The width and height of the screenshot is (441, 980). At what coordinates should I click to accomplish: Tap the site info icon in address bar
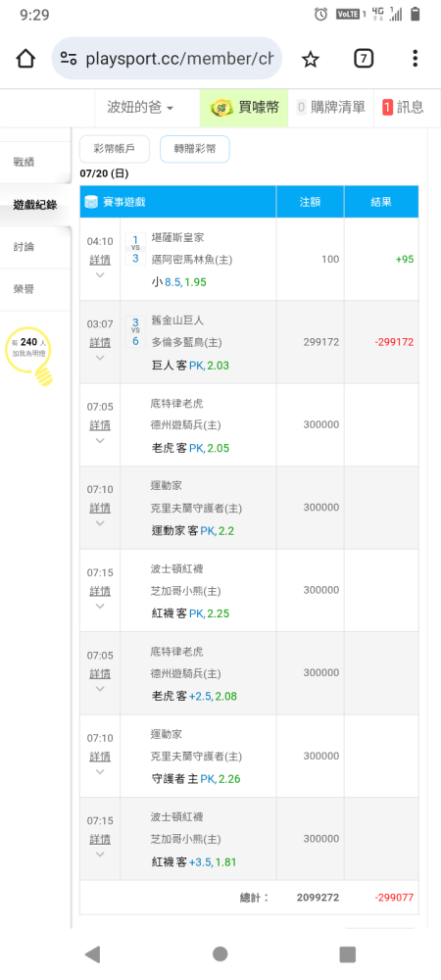(69, 59)
